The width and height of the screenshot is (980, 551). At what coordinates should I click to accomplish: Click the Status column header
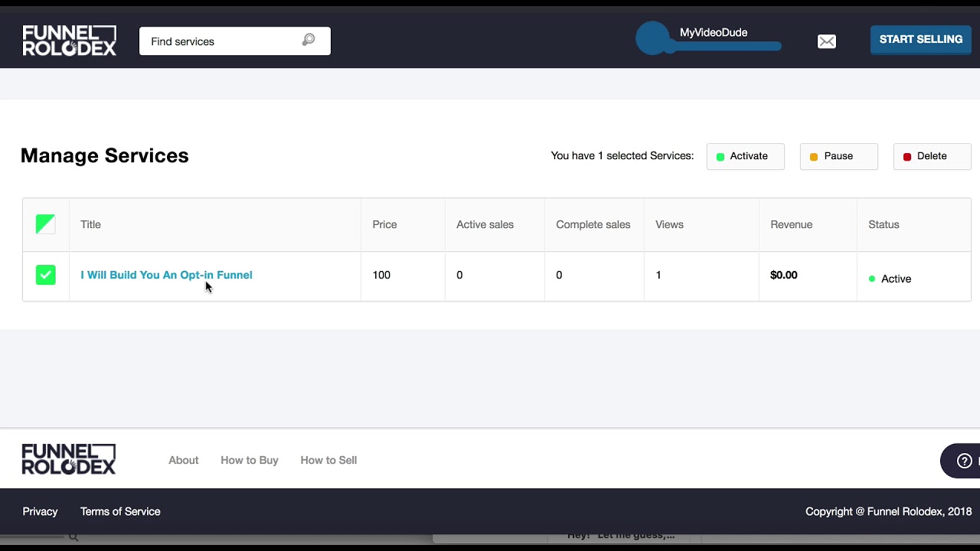point(884,224)
